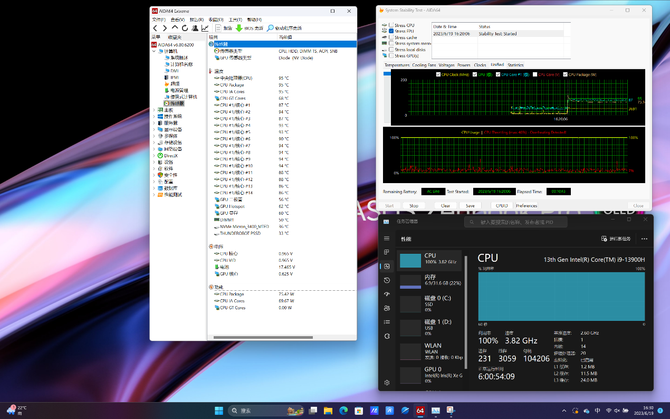Enable the Stress local disks checkbox

(391, 50)
